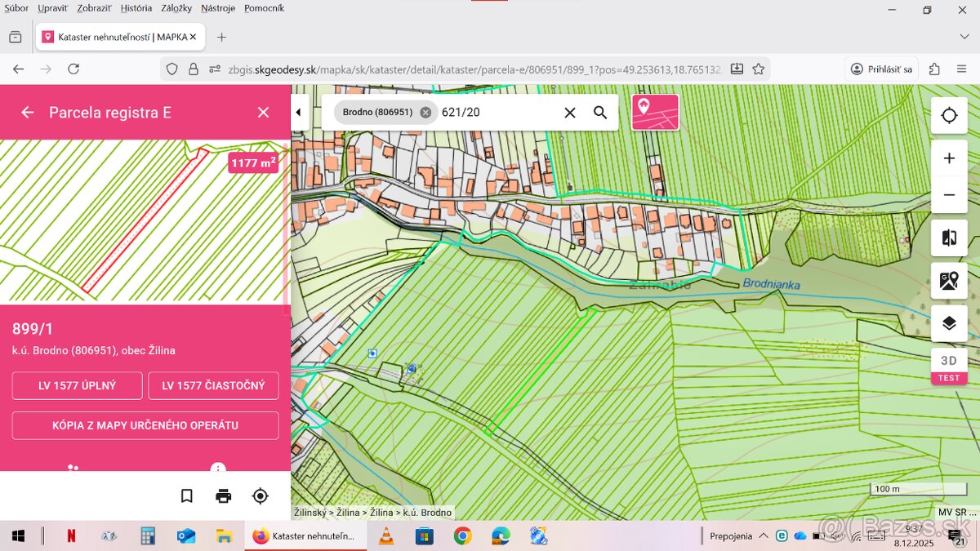Toggle the pink cadastral parcel map mode

(x=655, y=113)
